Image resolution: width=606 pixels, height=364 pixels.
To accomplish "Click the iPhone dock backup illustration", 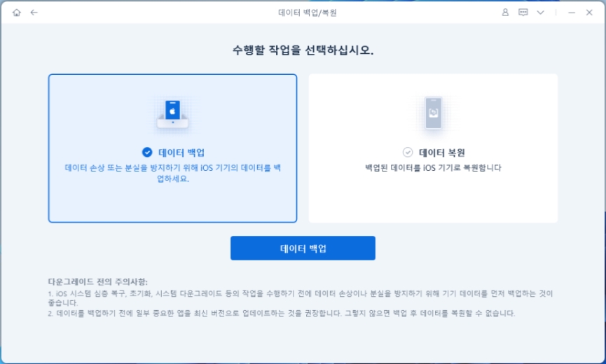I will [x=173, y=115].
